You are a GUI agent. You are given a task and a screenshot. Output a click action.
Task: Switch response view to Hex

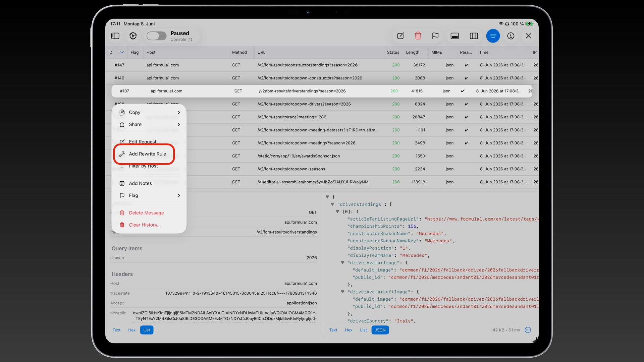pos(348,330)
